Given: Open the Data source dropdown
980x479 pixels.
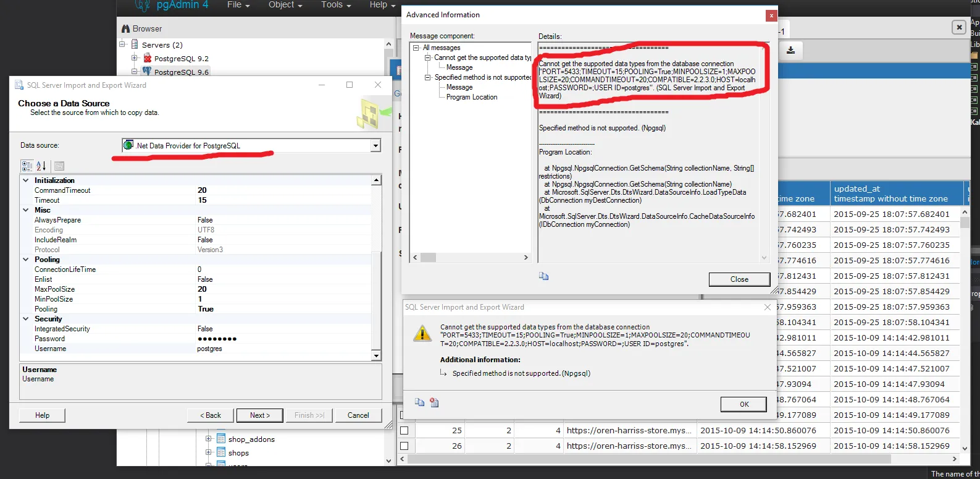Looking at the screenshot, I should (x=375, y=146).
